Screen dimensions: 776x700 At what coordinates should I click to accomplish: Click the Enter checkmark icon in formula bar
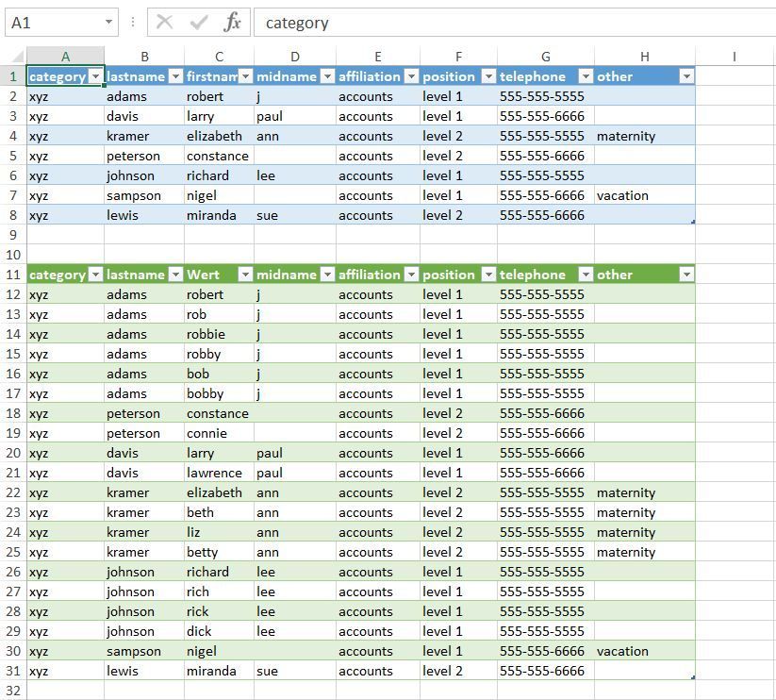pyautogui.click(x=198, y=23)
